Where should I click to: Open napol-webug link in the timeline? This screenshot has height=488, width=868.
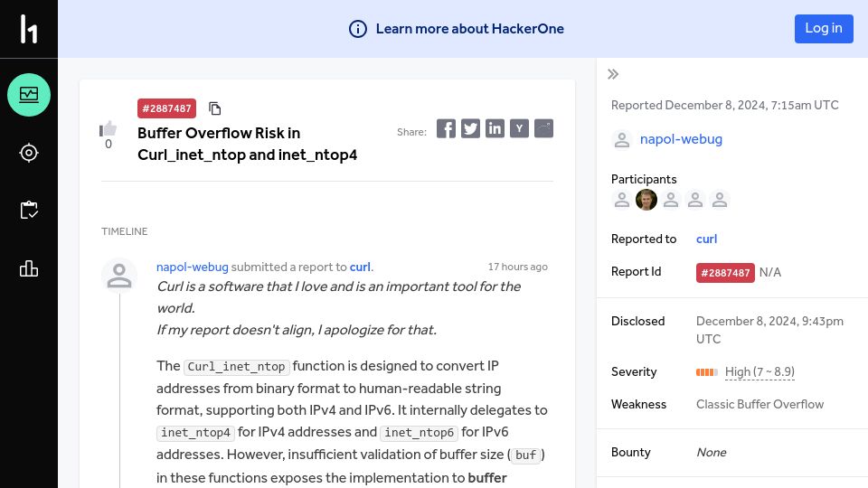pyautogui.click(x=192, y=267)
